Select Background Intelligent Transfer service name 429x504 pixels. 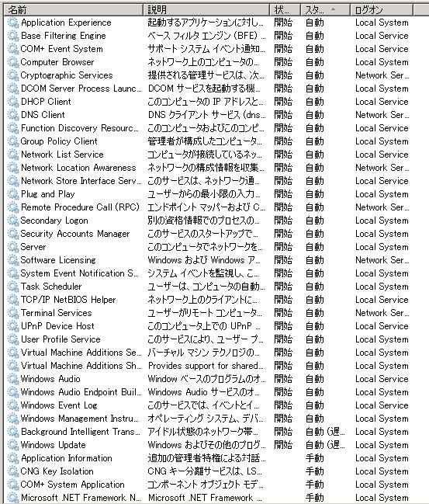[81, 432]
